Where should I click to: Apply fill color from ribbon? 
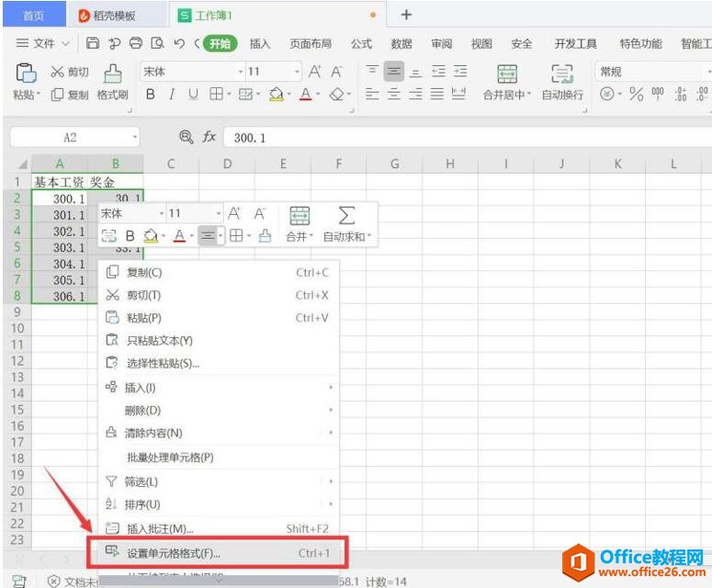(x=277, y=95)
